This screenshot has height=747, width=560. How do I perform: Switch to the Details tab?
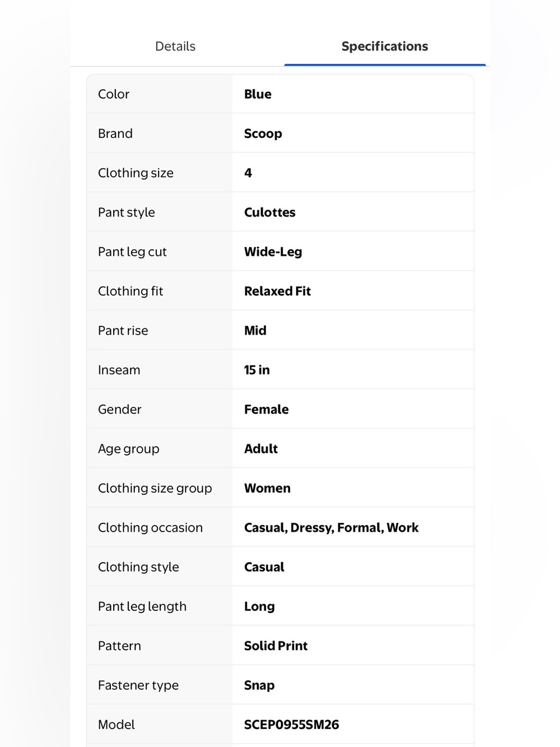175,47
